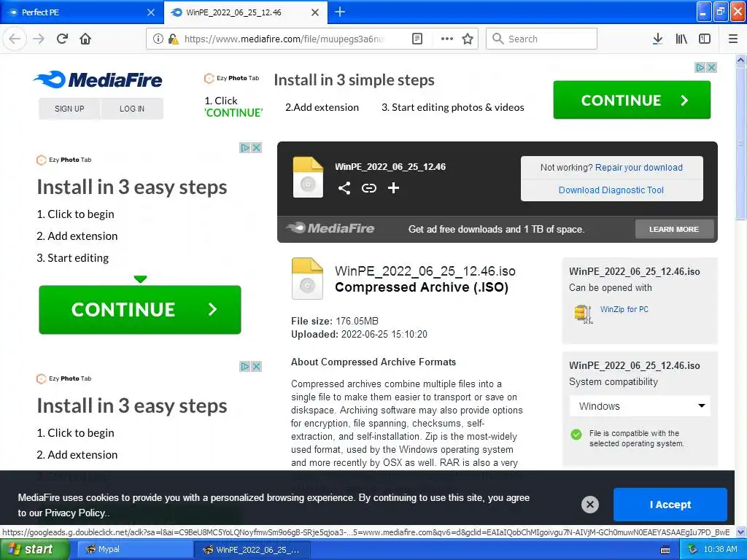Click the Privacy Policy text in cookie bar
This screenshot has height=560, width=747.
[x=76, y=513]
